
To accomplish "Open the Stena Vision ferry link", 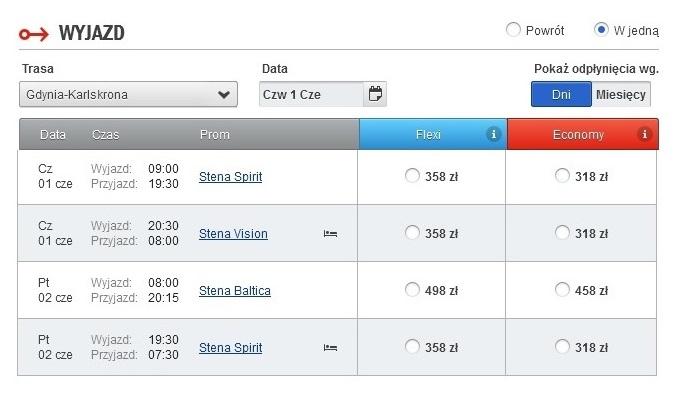I will (233, 234).
